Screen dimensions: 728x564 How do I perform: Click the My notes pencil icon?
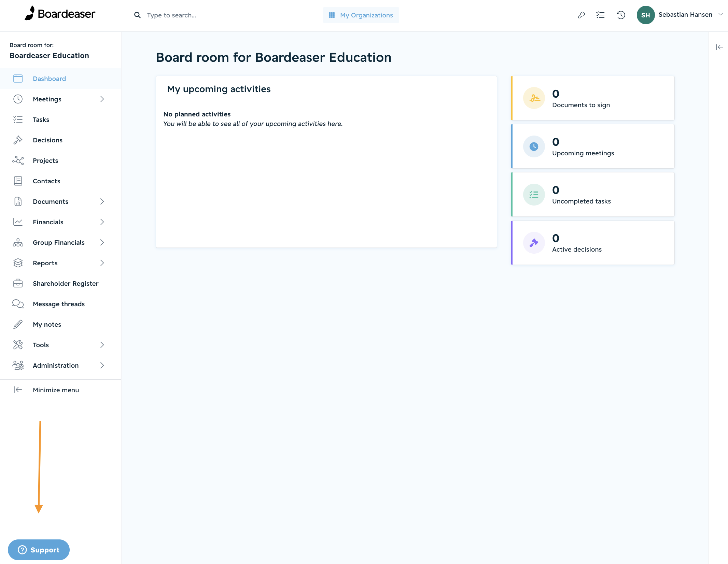click(x=18, y=324)
